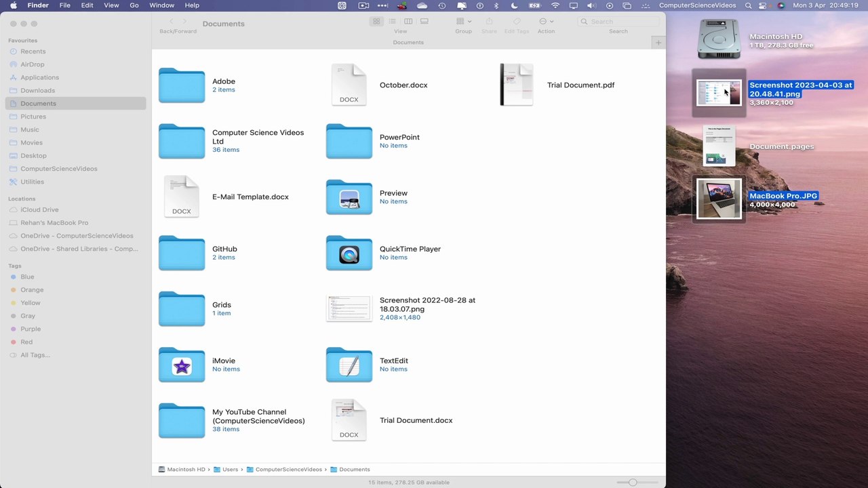Select the E-Mail Template.docx file
868x488 pixels.
pyautogui.click(x=182, y=197)
